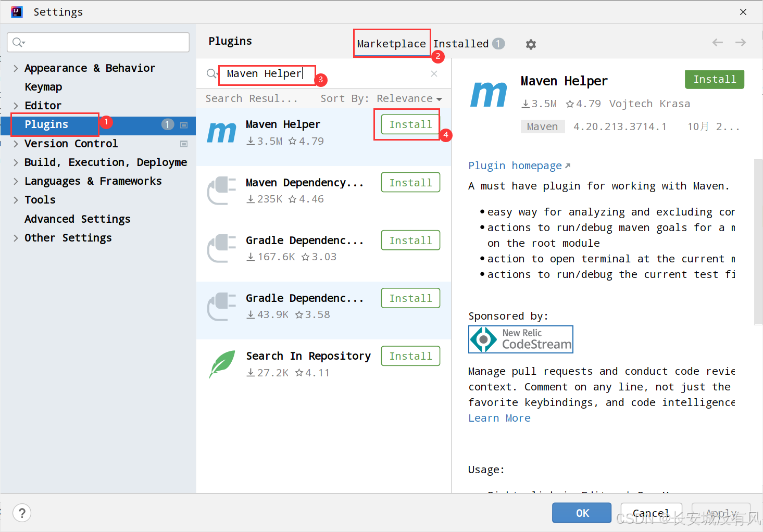
Task: Click the settings search field
Action: pos(98,42)
